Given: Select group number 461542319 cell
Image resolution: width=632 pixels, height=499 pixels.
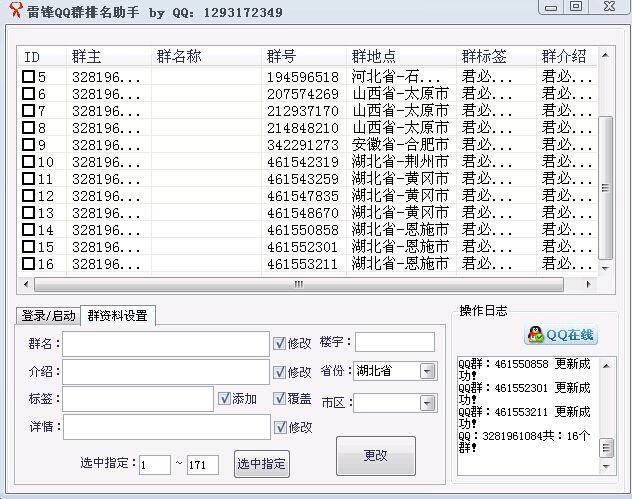Looking at the screenshot, I should pos(303,162).
